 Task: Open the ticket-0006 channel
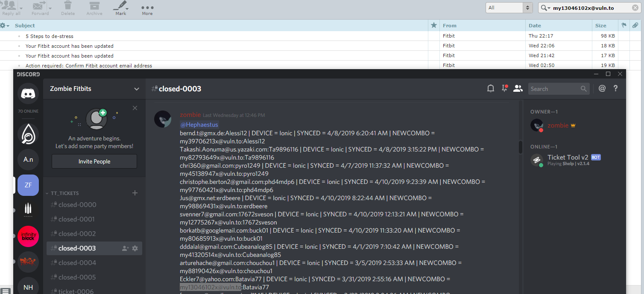click(94, 291)
